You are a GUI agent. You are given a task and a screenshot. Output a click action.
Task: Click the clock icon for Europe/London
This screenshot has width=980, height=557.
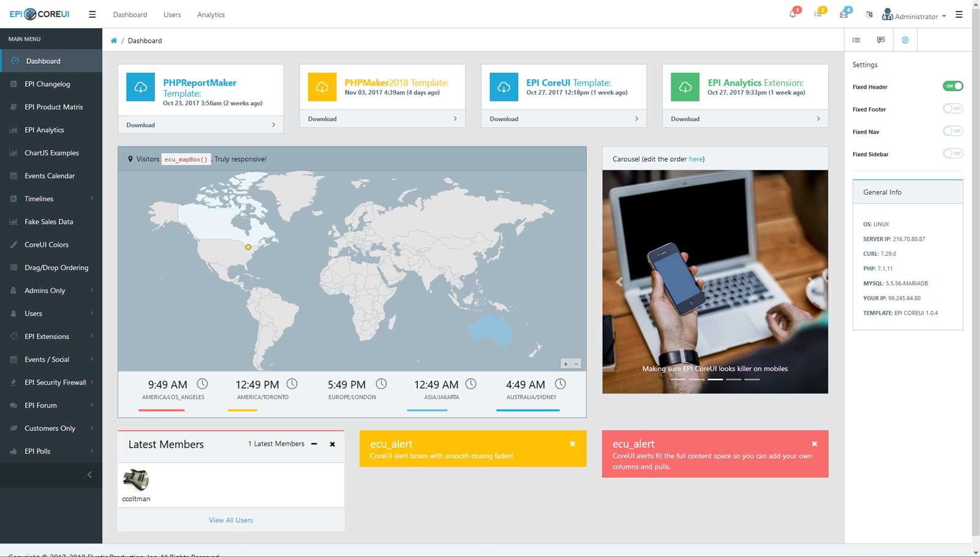(x=381, y=384)
